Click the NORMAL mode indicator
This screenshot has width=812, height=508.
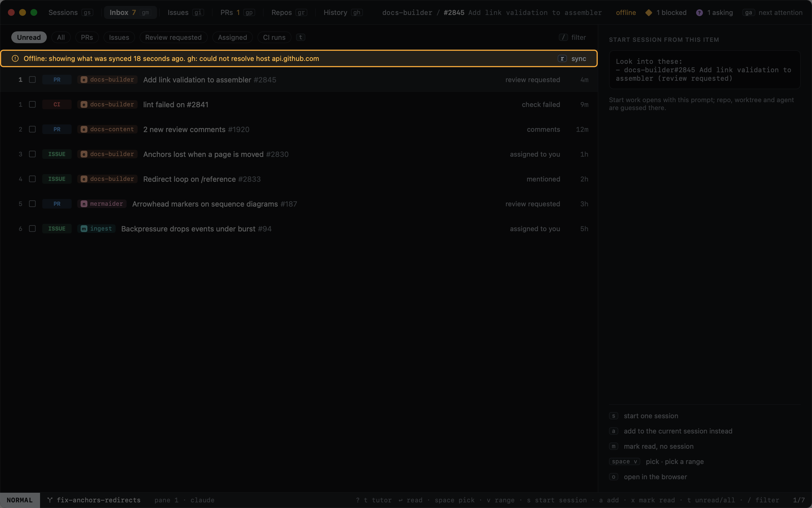click(x=20, y=500)
